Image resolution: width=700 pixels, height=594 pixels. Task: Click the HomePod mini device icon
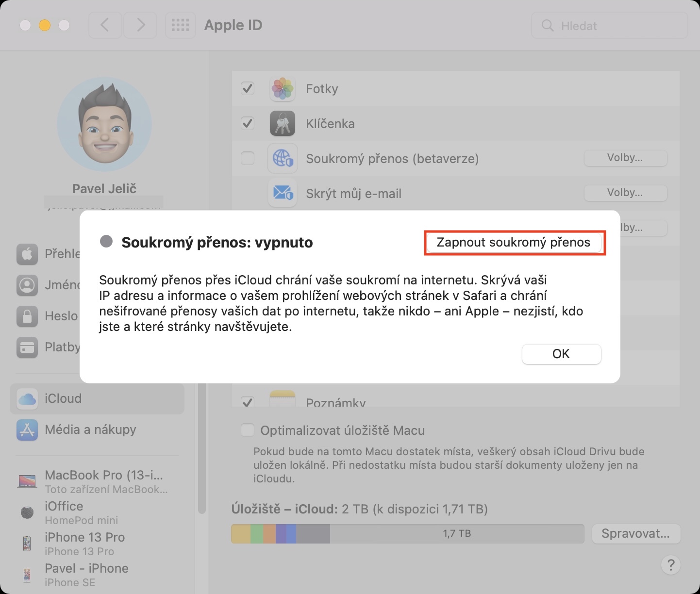[x=27, y=512]
